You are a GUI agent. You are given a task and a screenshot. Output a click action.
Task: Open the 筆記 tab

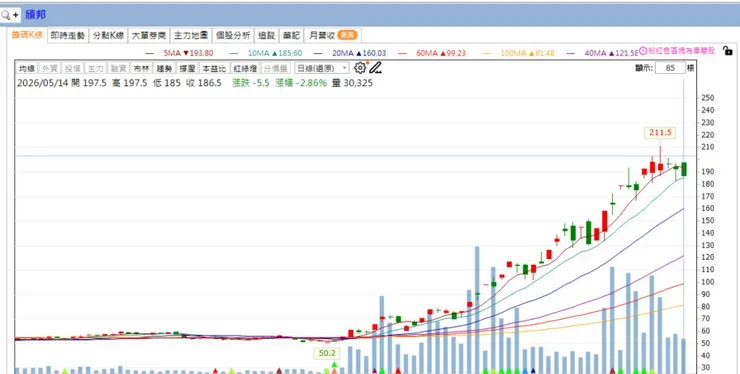(291, 35)
